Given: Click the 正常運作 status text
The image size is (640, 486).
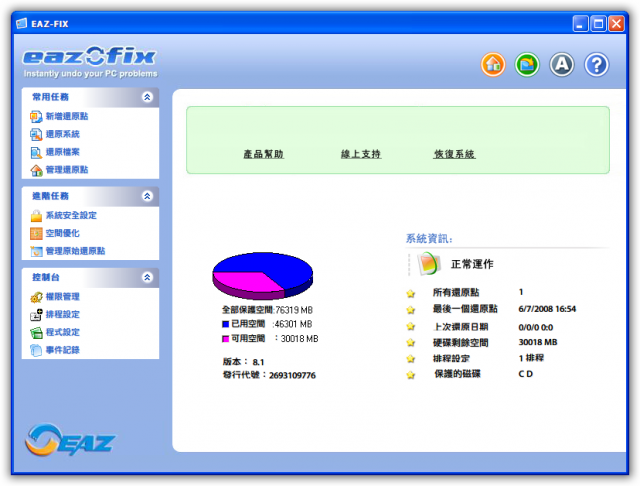Looking at the screenshot, I should 472,264.
